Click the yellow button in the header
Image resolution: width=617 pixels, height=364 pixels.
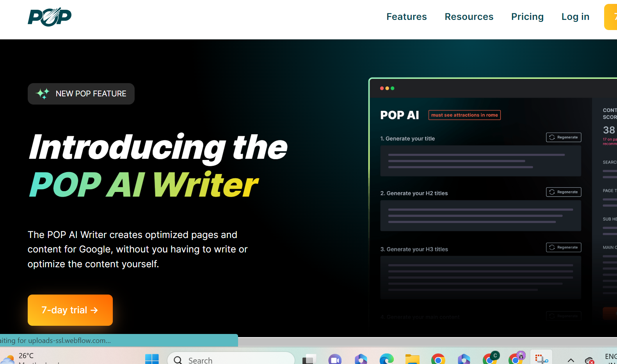(x=611, y=17)
